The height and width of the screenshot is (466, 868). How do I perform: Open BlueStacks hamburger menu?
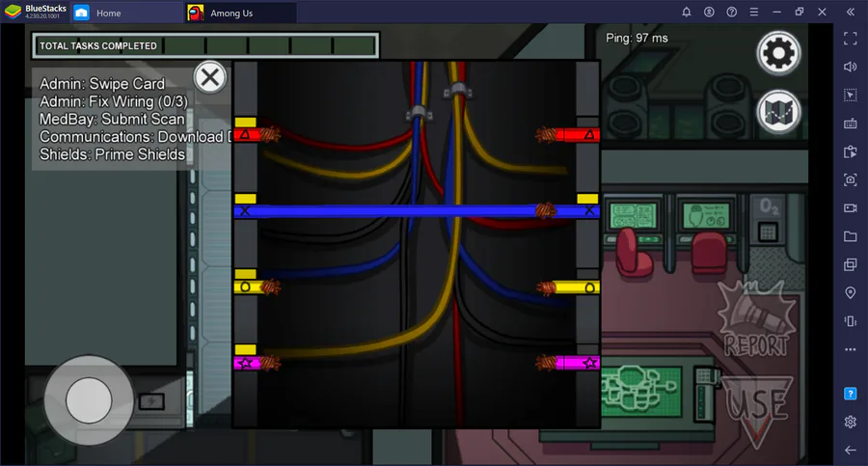coord(754,12)
